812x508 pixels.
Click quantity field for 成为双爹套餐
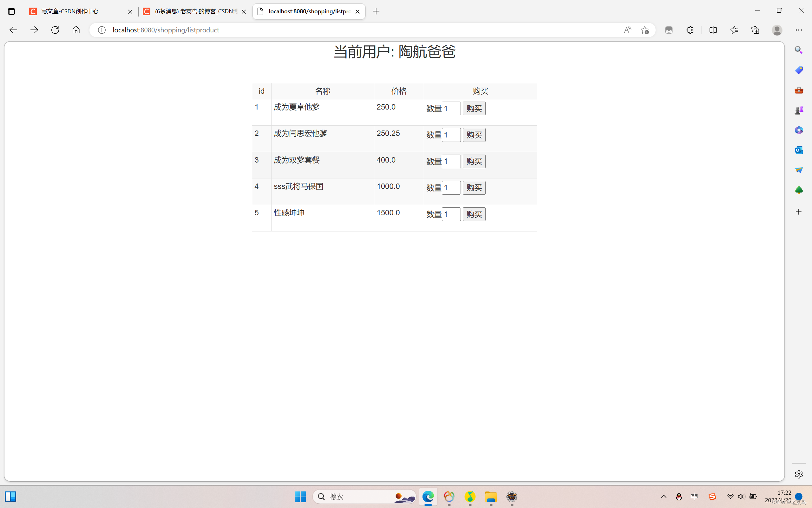(451, 161)
